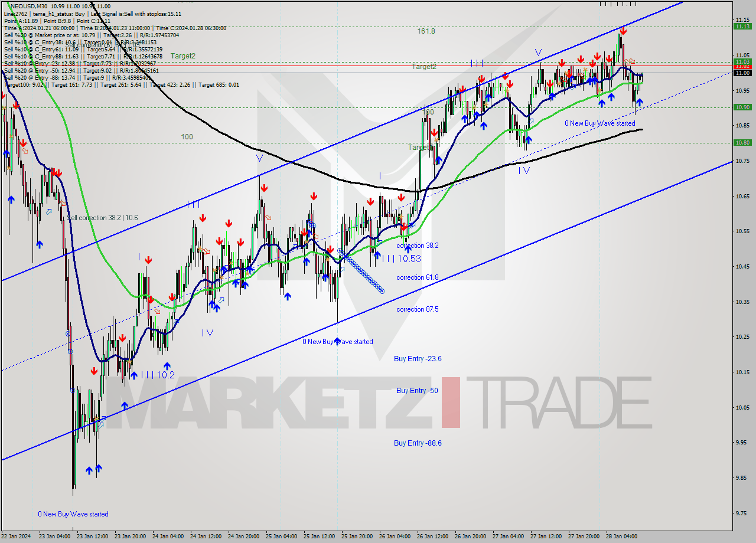756x543 pixels.
Task: Click the 10.65 price axis value
Action: [x=742, y=196]
